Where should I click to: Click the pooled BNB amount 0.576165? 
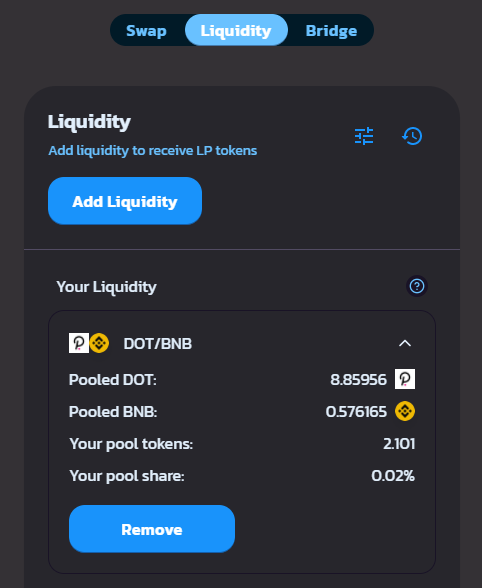click(x=356, y=412)
